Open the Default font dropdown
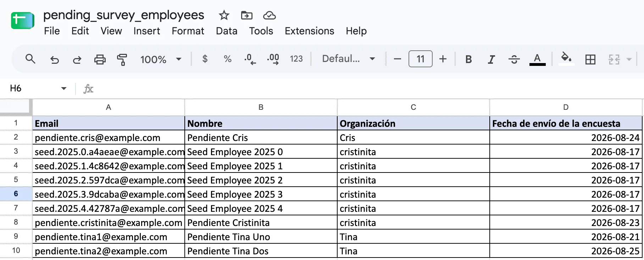The width and height of the screenshot is (644, 260). (x=348, y=59)
